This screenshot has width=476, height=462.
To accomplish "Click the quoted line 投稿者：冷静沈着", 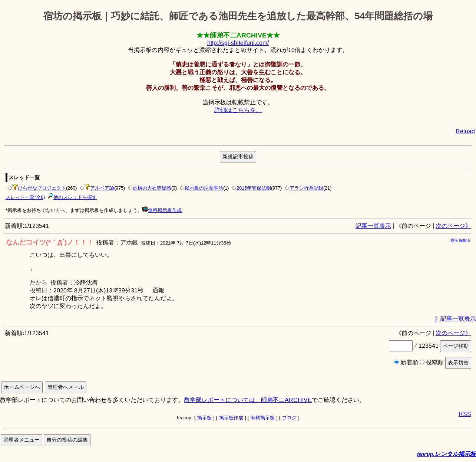I will [74, 283].
